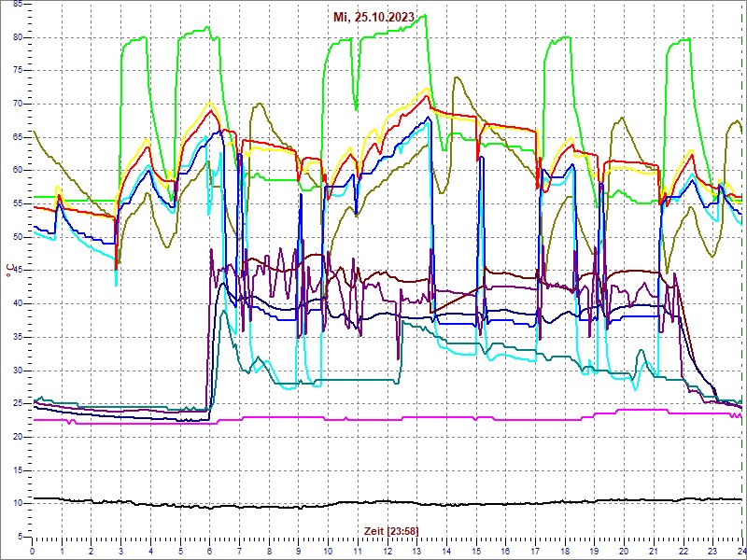
Task: Click hour 21 on the time axis
Action: click(x=653, y=550)
